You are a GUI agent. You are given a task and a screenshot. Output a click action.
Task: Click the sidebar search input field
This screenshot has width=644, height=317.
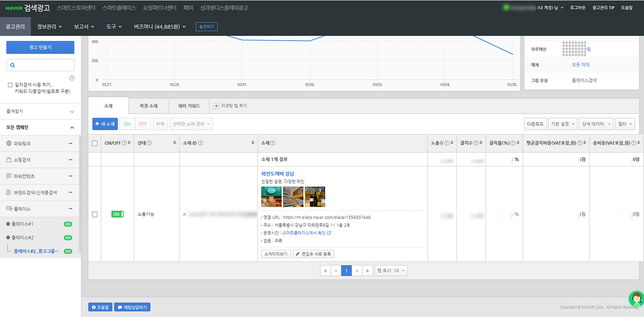(40, 65)
